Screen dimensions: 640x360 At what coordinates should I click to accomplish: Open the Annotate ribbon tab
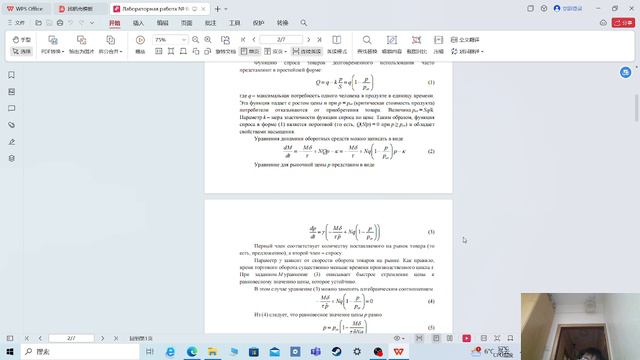pyautogui.click(x=210, y=23)
